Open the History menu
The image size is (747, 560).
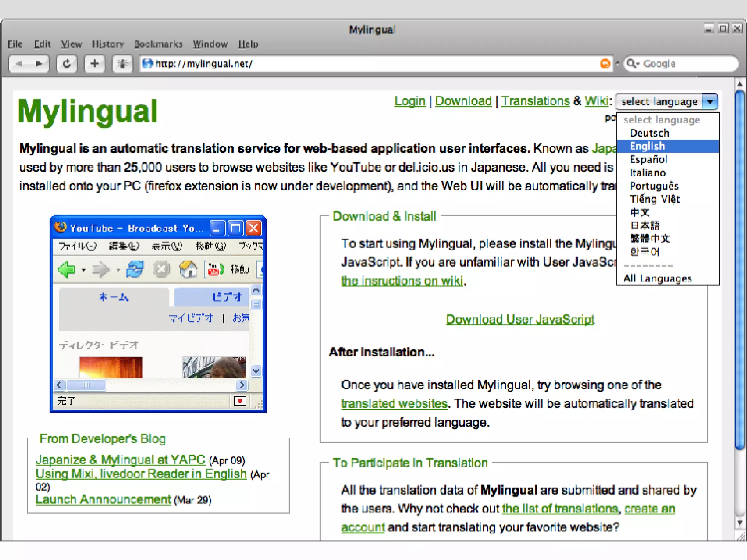click(x=108, y=44)
